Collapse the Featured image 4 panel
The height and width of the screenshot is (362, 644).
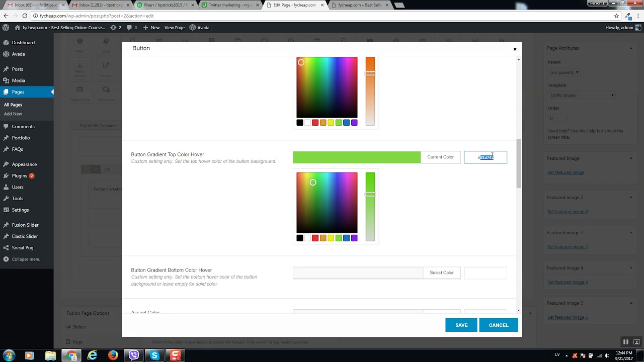pyautogui.click(x=631, y=268)
